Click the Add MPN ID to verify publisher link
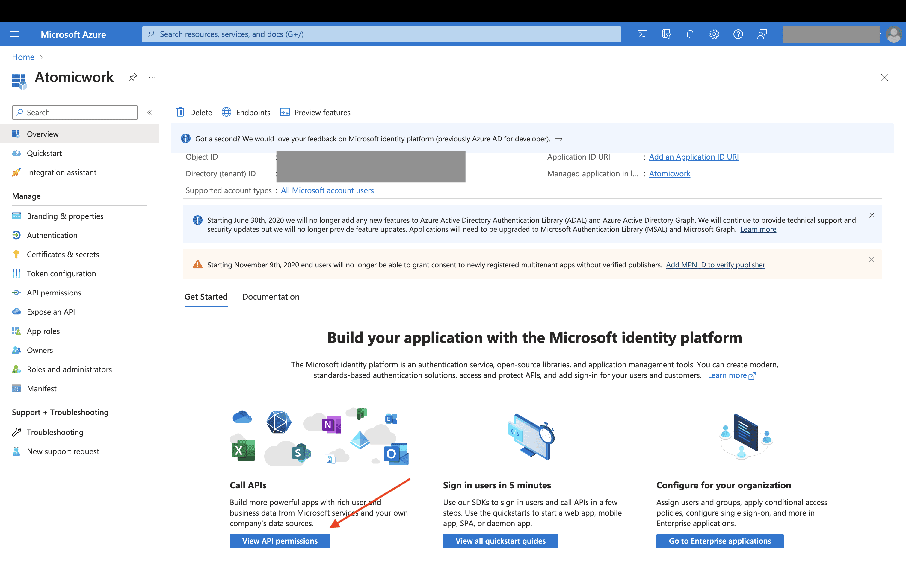 [716, 265]
